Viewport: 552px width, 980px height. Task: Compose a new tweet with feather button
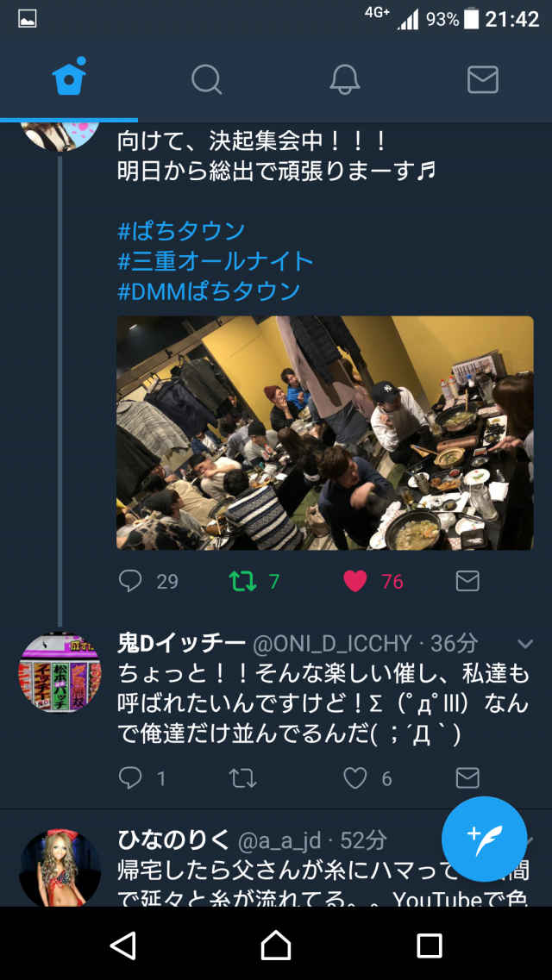485,839
